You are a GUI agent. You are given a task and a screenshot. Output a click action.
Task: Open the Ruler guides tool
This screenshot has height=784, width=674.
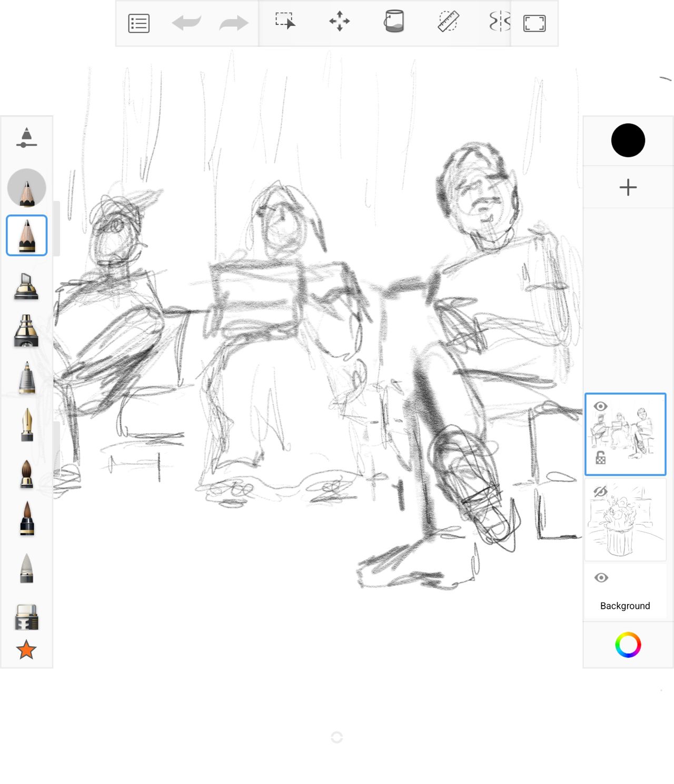(x=448, y=22)
